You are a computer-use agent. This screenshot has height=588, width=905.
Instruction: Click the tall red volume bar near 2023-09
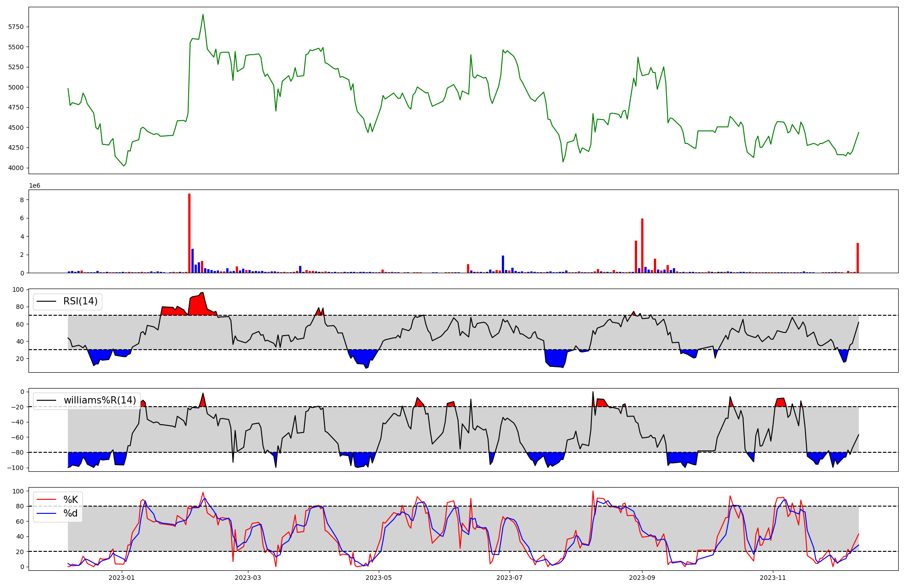(642, 246)
